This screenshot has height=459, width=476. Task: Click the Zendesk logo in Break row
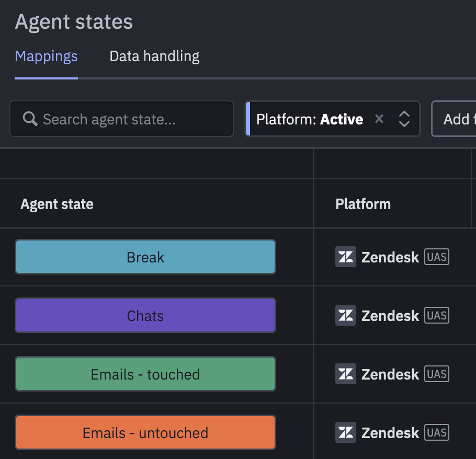pyautogui.click(x=345, y=257)
